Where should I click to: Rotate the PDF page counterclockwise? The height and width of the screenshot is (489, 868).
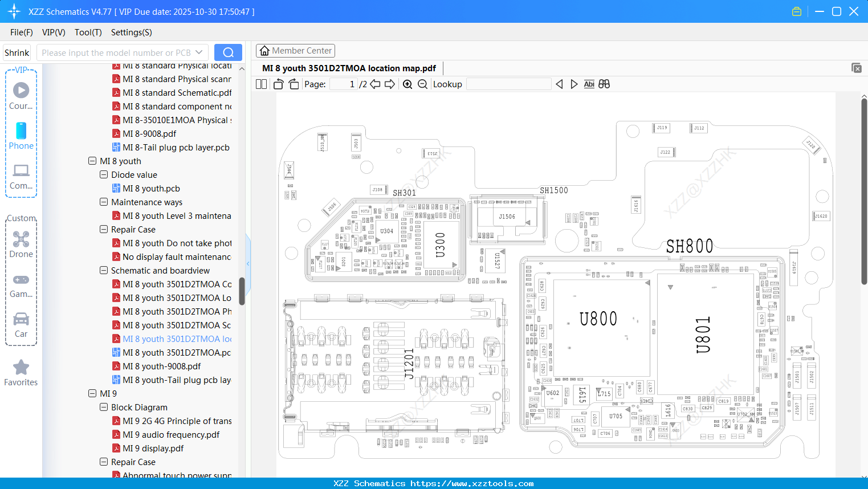278,84
